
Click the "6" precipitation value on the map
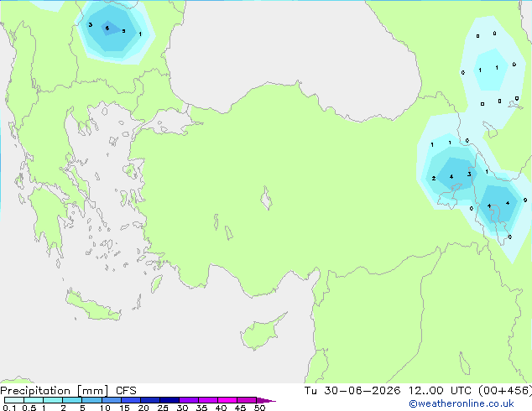(107, 29)
